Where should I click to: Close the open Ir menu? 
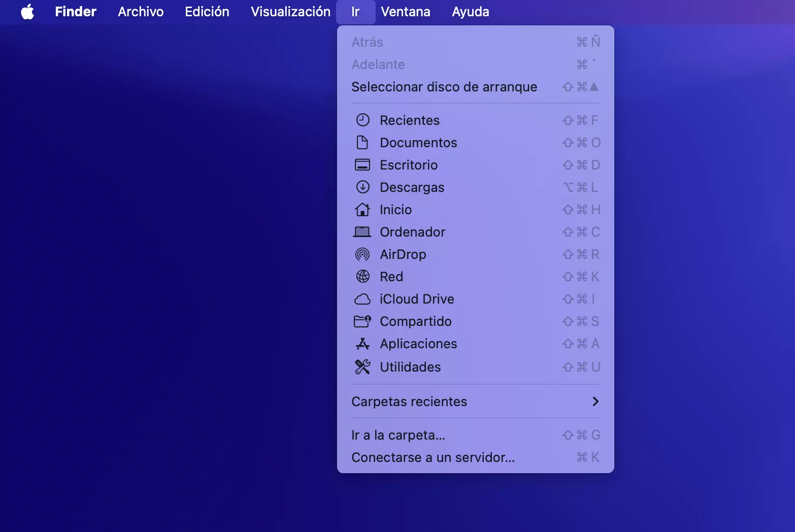(355, 12)
